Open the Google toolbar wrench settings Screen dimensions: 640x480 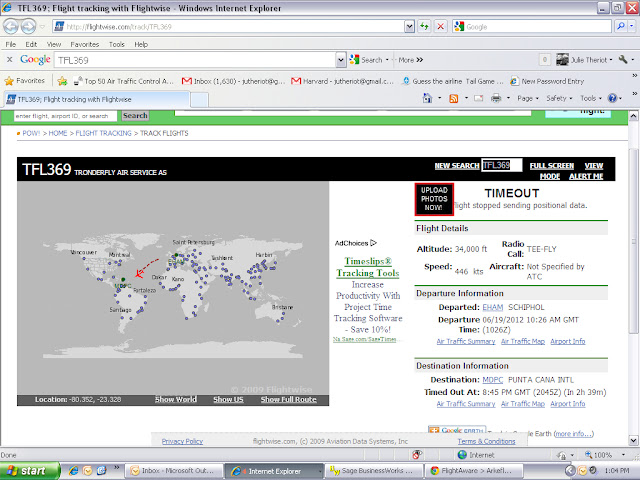click(x=623, y=60)
